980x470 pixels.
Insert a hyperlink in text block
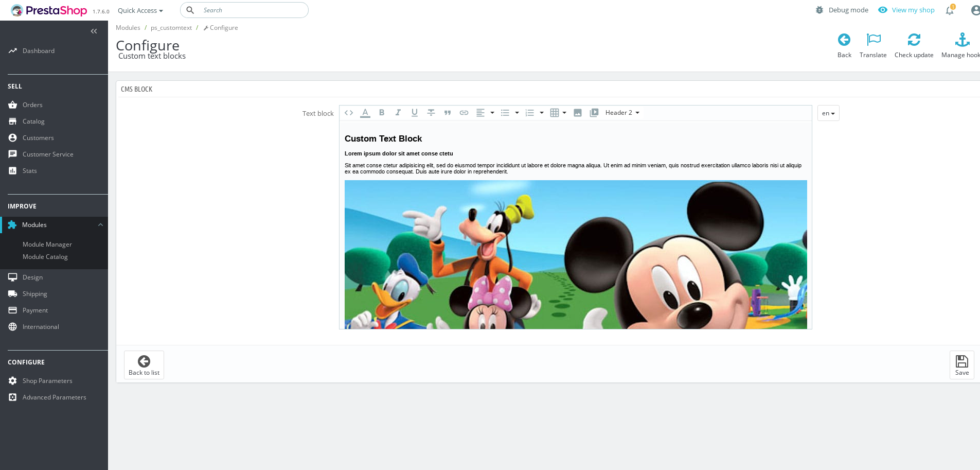pos(464,113)
